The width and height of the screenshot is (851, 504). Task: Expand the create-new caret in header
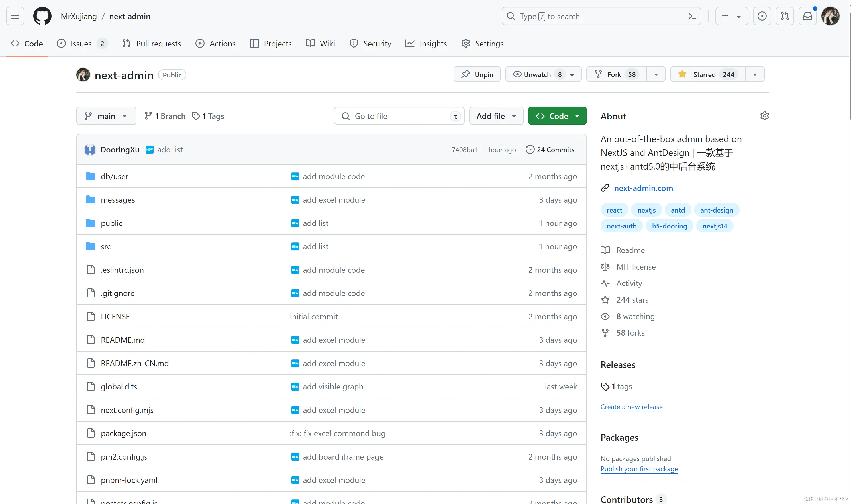tap(738, 16)
